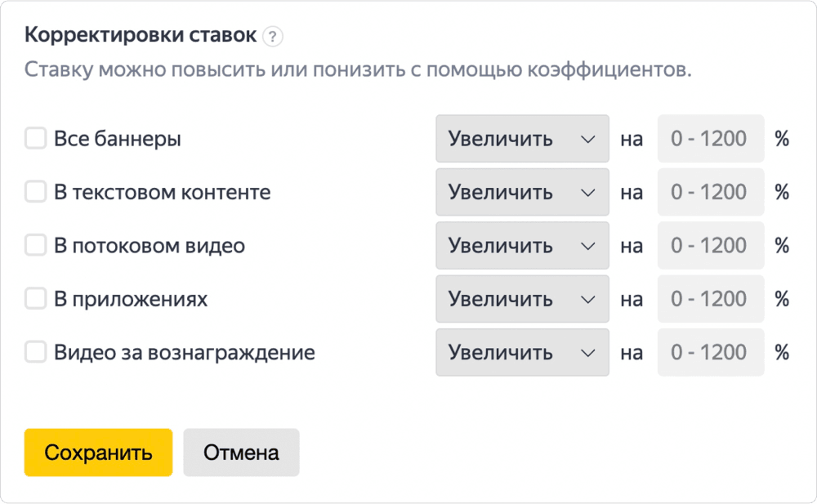Check the "В текстовом контенте" option

(35, 193)
